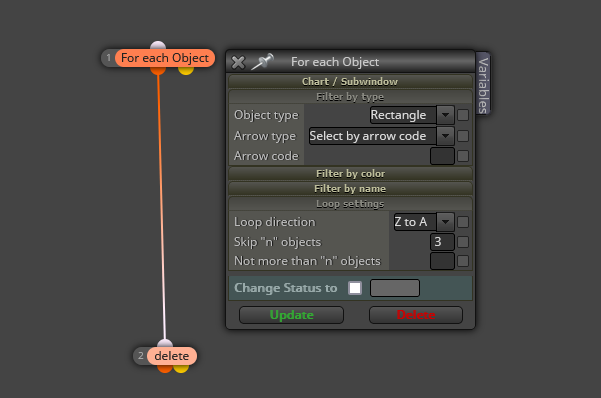The width and height of the screenshot is (601, 398).
Task: Tick the Arrow code row checkbox
Action: [463, 156]
